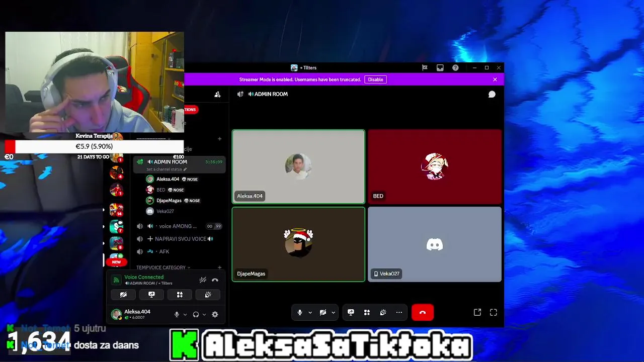Select Aleksa.404 video tile
644x362 pixels.
point(298,166)
